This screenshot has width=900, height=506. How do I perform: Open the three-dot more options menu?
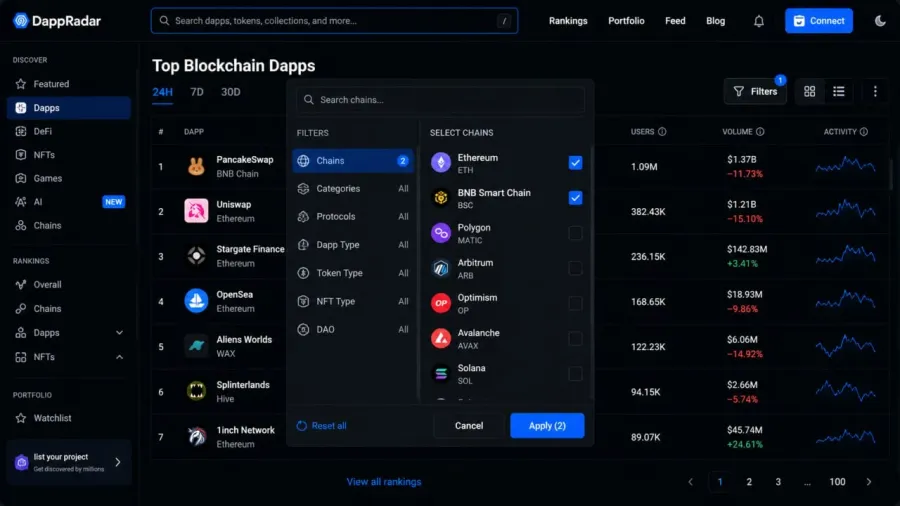point(875,91)
